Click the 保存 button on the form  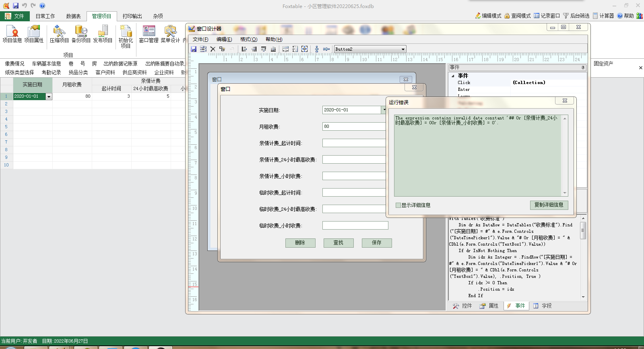[377, 243]
